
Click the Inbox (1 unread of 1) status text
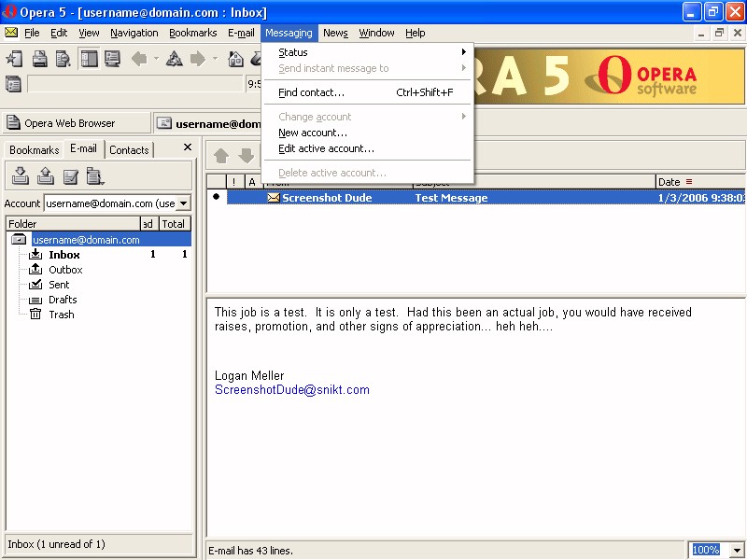[56, 544]
